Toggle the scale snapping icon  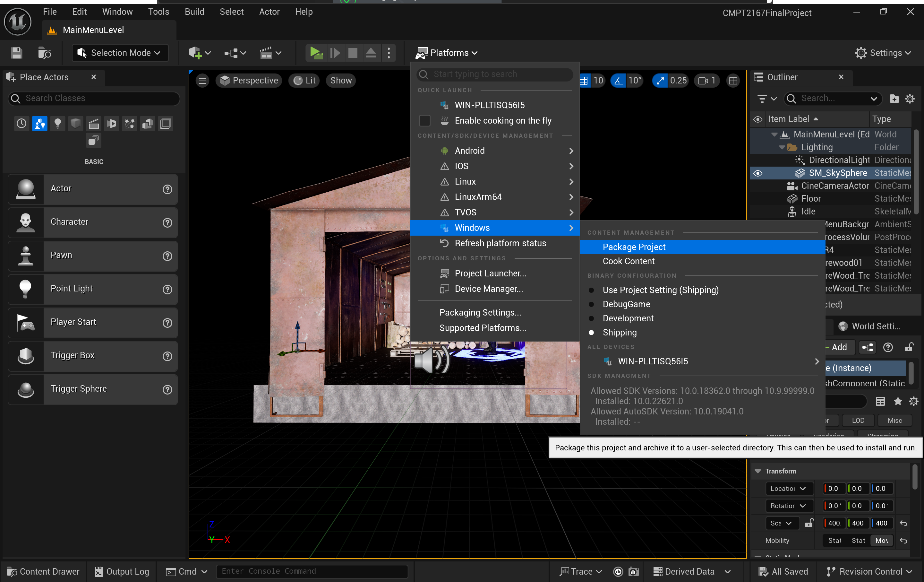pyautogui.click(x=660, y=80)
